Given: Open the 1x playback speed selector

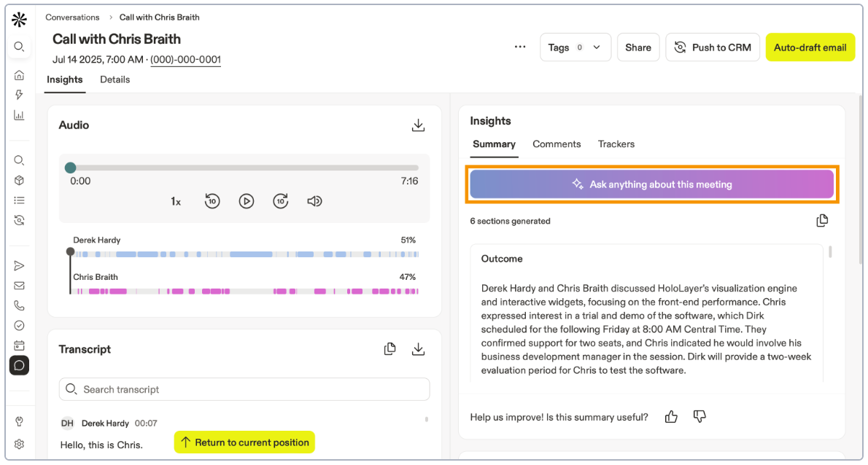Looking at the screenshot, I should [175, 200].
